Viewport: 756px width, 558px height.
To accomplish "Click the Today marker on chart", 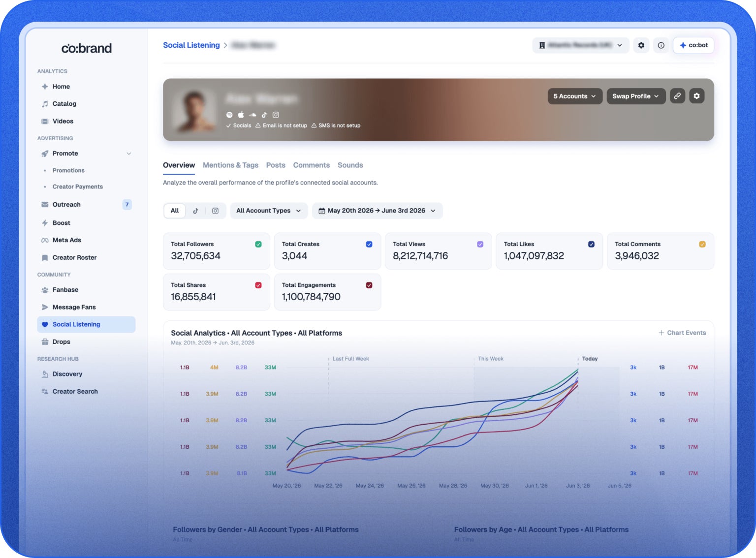I will coord(590,359).
